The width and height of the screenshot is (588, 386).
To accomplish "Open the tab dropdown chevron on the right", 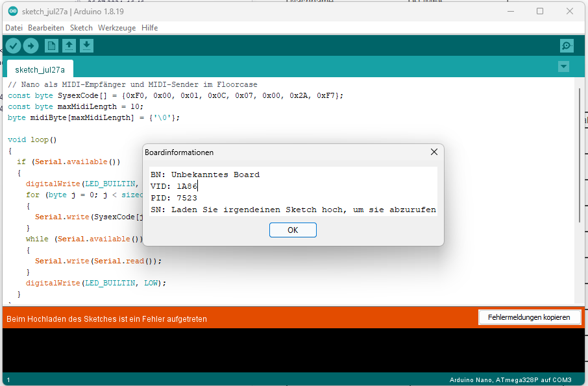I will pyautogui.click(x=563, y=66).
